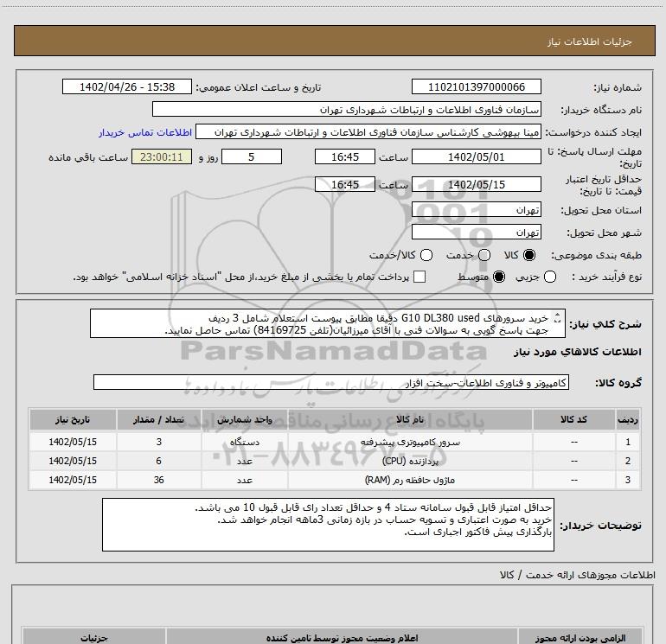Click the general description text area

(328, 323)
